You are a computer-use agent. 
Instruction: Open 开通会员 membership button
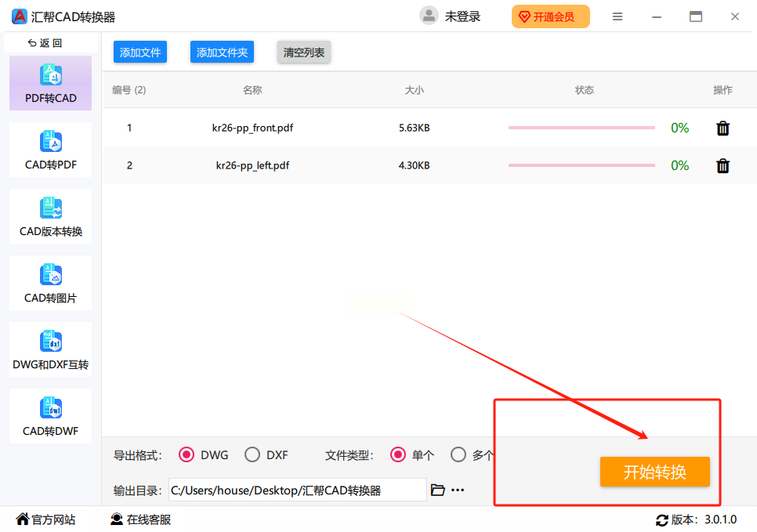pyautogui.click(x=551, y=17)
